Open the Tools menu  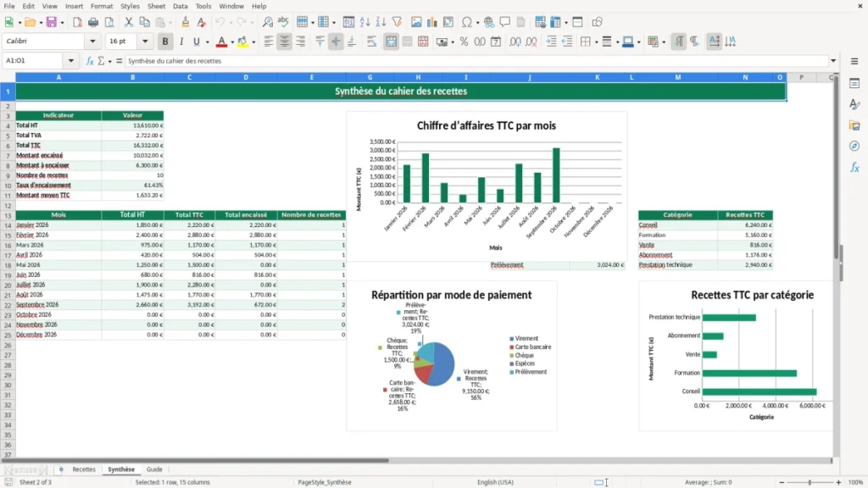[x=203, y=6]
